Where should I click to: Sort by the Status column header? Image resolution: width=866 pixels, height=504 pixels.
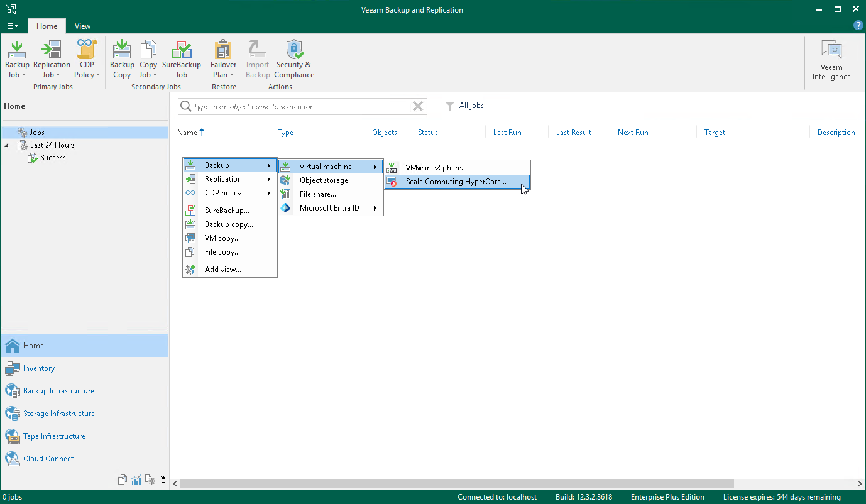coord(428,133)
